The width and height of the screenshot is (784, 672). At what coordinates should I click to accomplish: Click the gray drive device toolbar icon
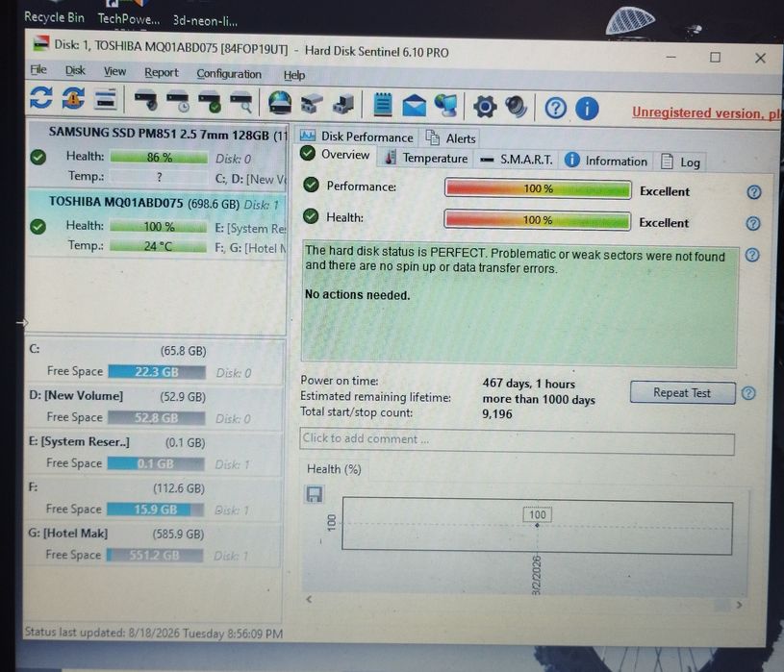click(312, 104)
